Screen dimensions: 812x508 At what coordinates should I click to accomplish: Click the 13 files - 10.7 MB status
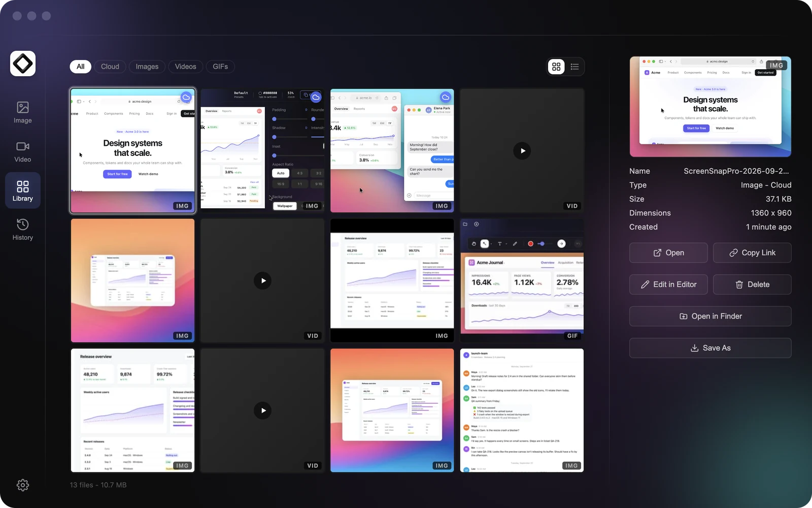pyautogui.click(x=98, y=485)
